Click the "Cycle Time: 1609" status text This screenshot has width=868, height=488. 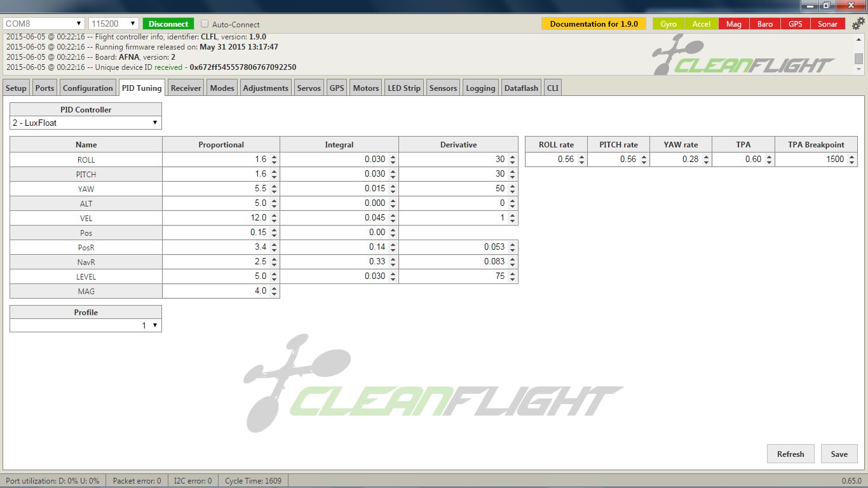[x=253, y=481]
